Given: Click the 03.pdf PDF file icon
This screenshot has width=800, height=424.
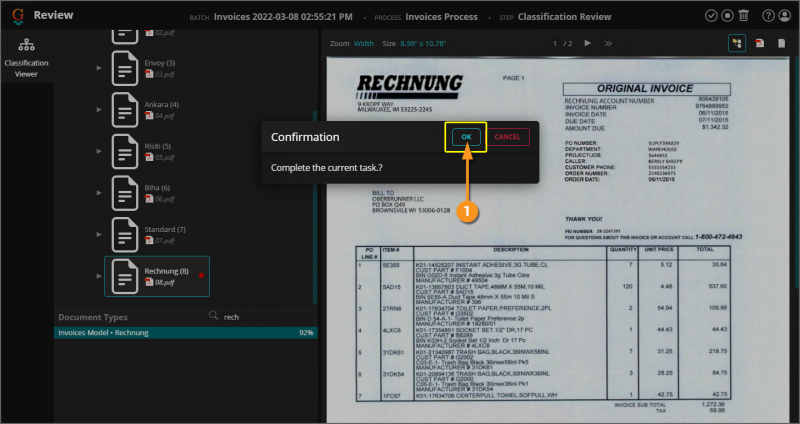Looking at the screenshot, I should 149,74.
